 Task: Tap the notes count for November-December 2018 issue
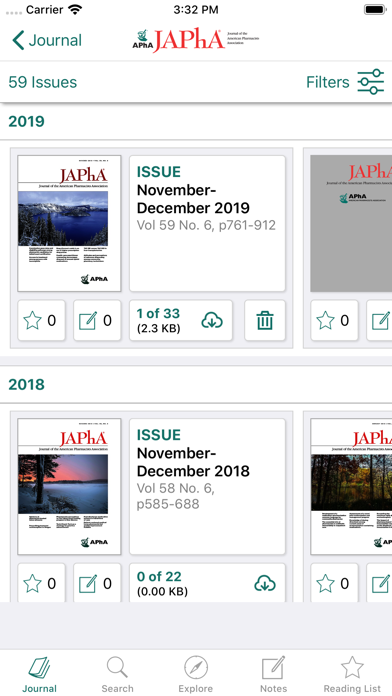97,582
